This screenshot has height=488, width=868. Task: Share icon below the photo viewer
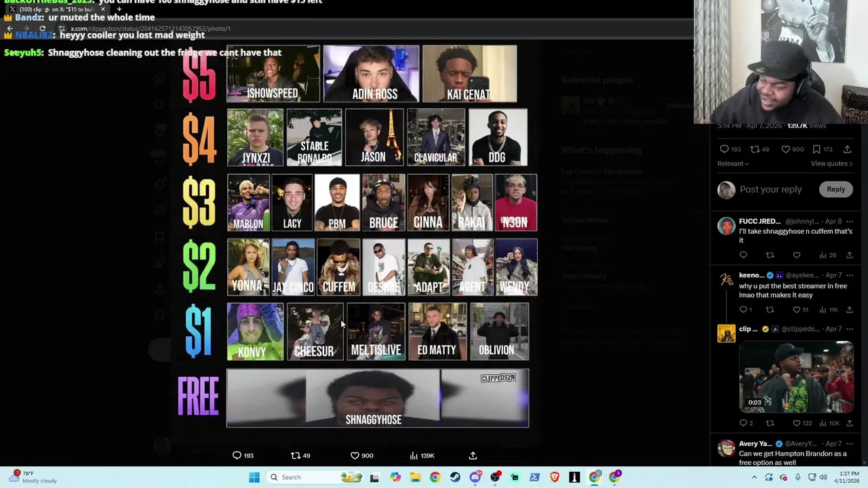click(473, 455)
